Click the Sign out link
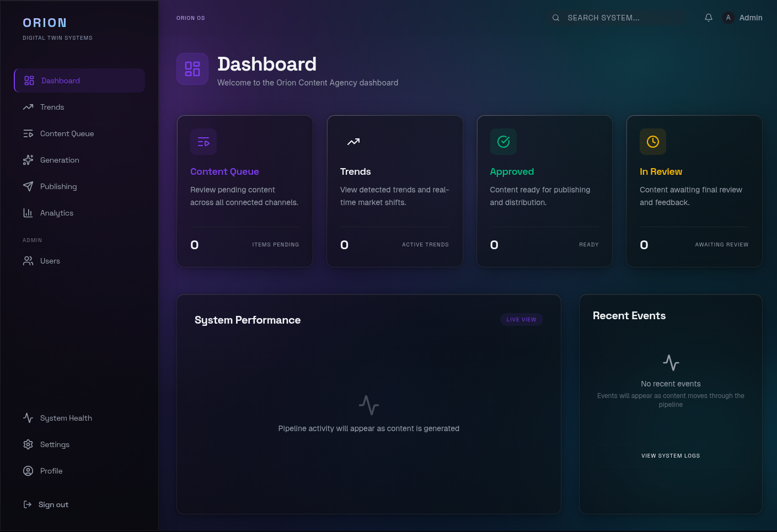Viewport: 777px width, 532px height. click(46, 504)
